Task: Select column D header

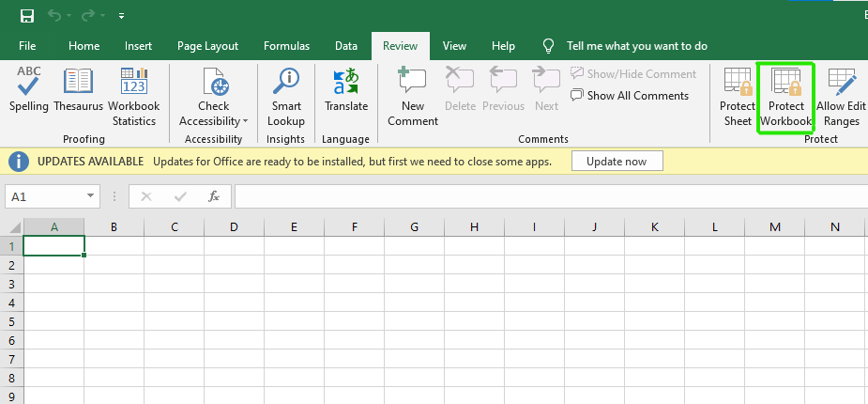Action: (x=234, y=226)
